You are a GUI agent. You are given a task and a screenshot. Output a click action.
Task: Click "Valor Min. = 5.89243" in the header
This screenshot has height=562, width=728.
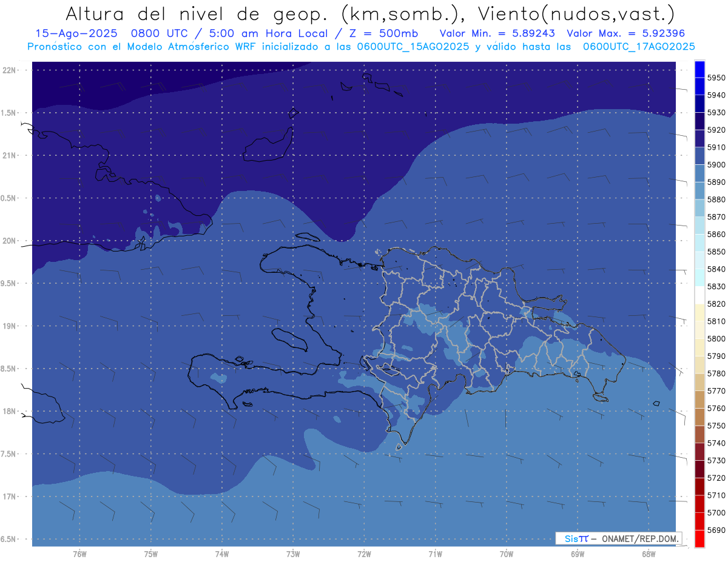point(497,33)
